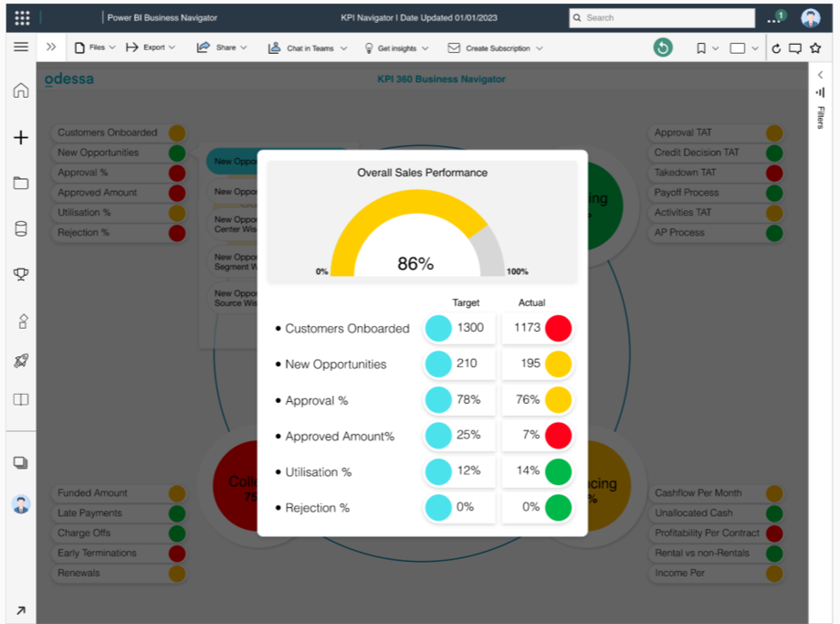Screen dimensions: 840x624
Task: Click the Home icon in sidebar
Action: coord(21,90)
